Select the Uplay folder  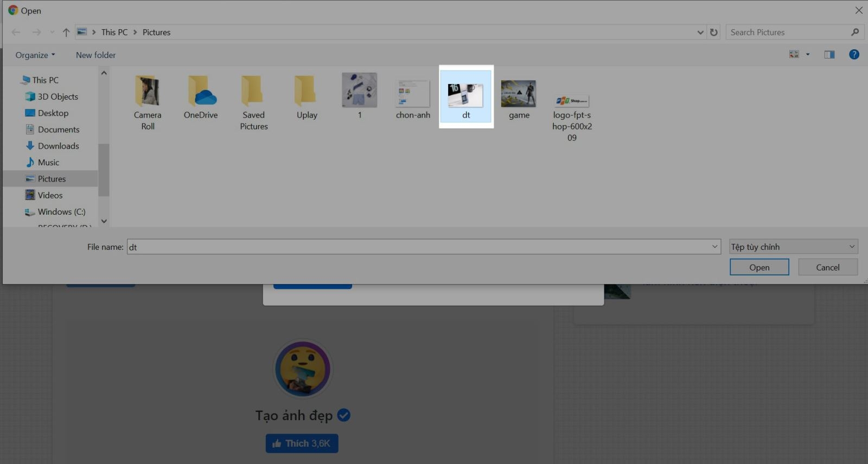pyautogui.click(x=307, y=98)
